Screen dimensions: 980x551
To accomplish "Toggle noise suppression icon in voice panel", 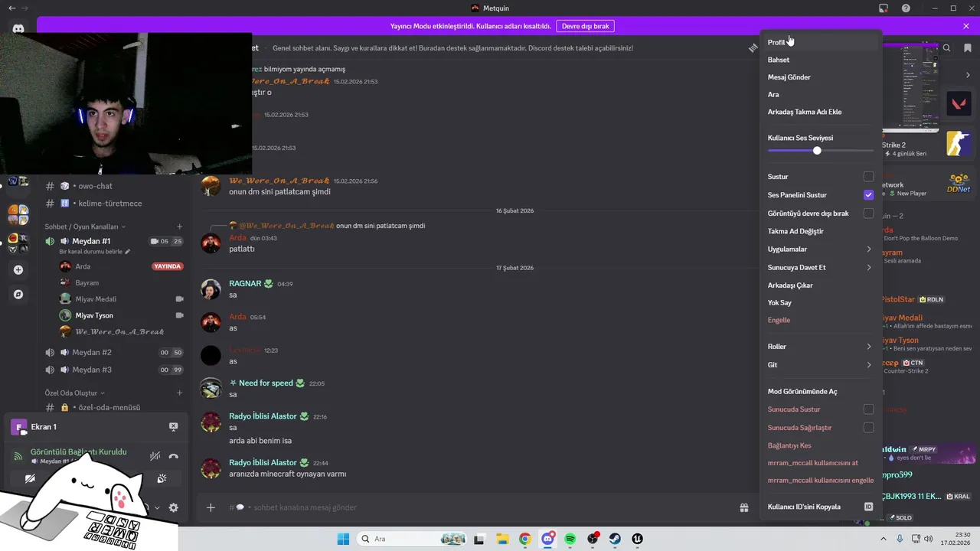I will tap(155, 456).
